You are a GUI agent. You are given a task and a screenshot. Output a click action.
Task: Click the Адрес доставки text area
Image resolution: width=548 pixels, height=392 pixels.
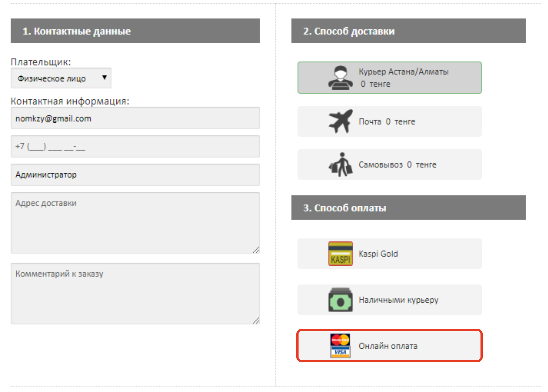(x=135, y=223)
